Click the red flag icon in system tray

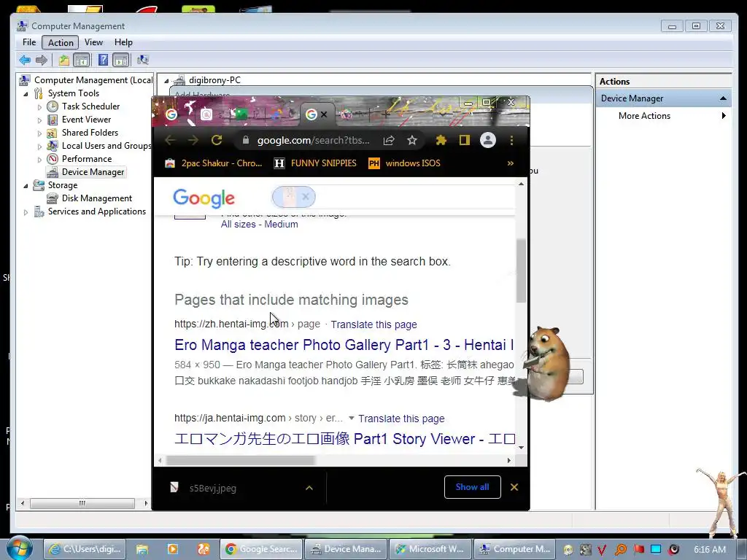639,549
